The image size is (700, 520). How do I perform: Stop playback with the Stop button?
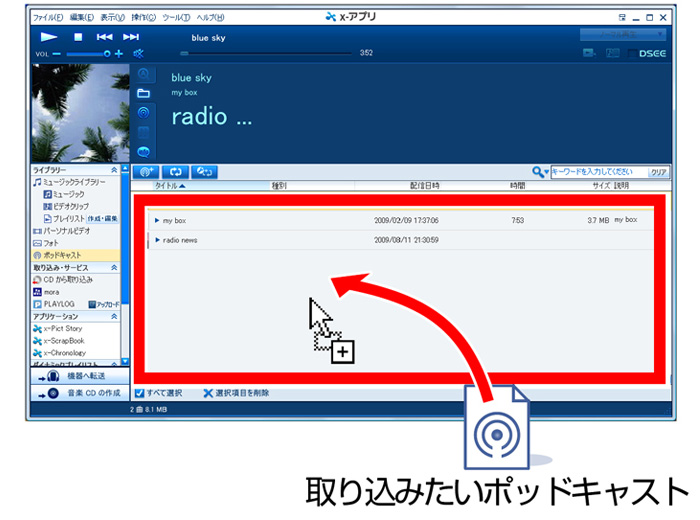pos(78,37)
